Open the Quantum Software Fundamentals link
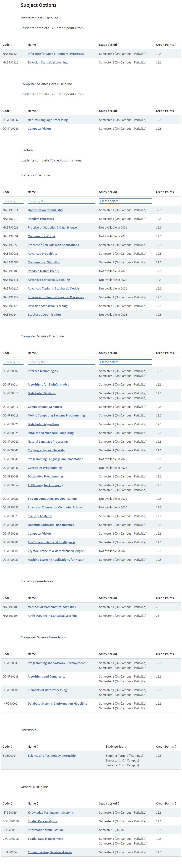This screenshot has width=182, height=868. pyautogui.click(x=51, y=525)
